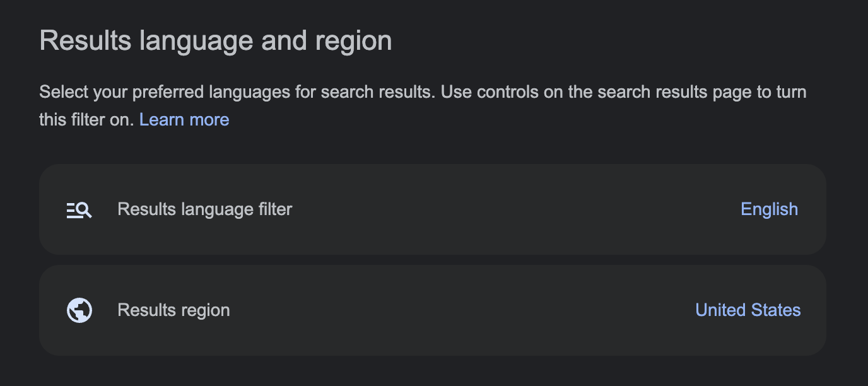This screenshot has width=868, height=386.
Task: Open the Learn more link
Action: point(184,119)
